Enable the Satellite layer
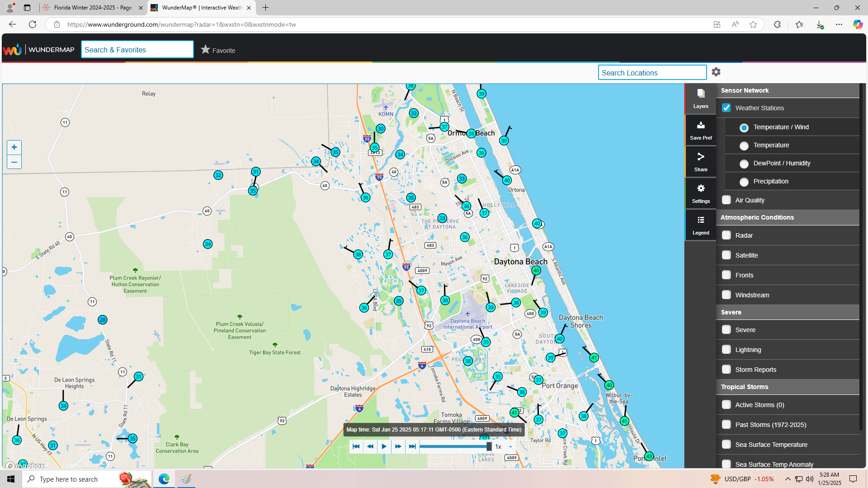 click(x=726, y=255)
